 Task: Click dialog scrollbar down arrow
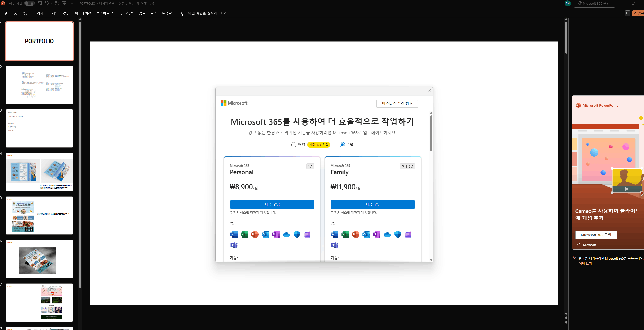tap(431, 260)
